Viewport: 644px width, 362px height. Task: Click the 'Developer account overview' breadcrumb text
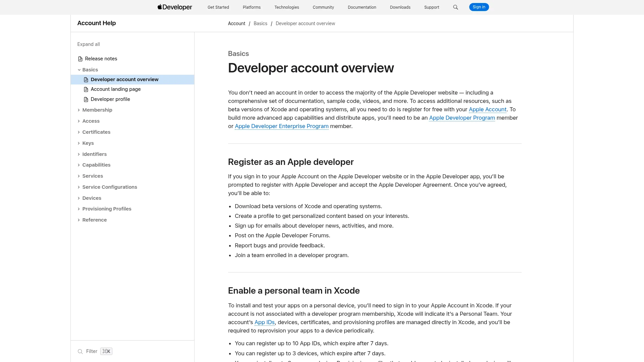(x=305, y=23)
